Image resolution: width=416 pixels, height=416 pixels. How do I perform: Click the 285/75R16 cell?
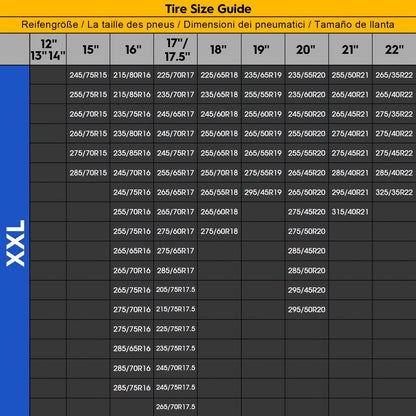click(x=132, y=388)
